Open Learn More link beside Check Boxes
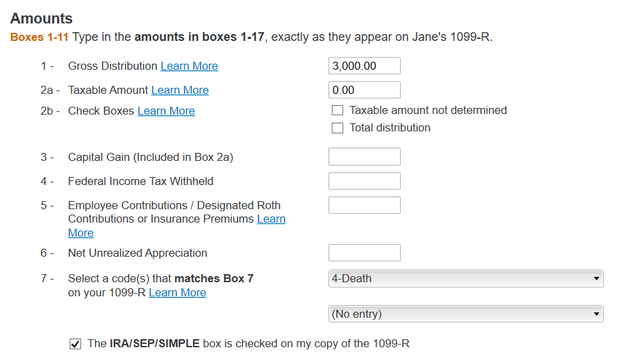This screenshot has height=364, width=626. [x=166, y=111]
